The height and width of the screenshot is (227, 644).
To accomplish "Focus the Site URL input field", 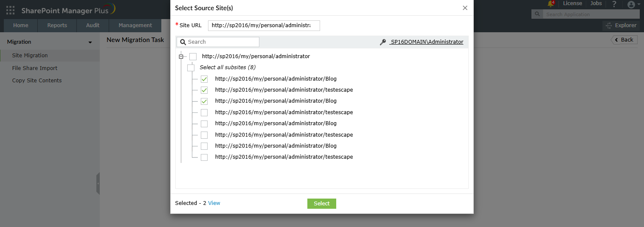I will [264, 25].
